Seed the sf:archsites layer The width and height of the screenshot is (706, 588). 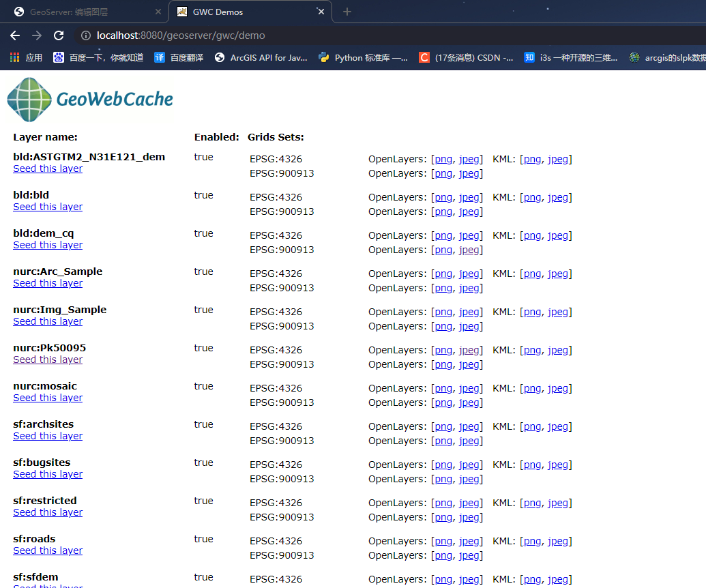coord(48,437)
